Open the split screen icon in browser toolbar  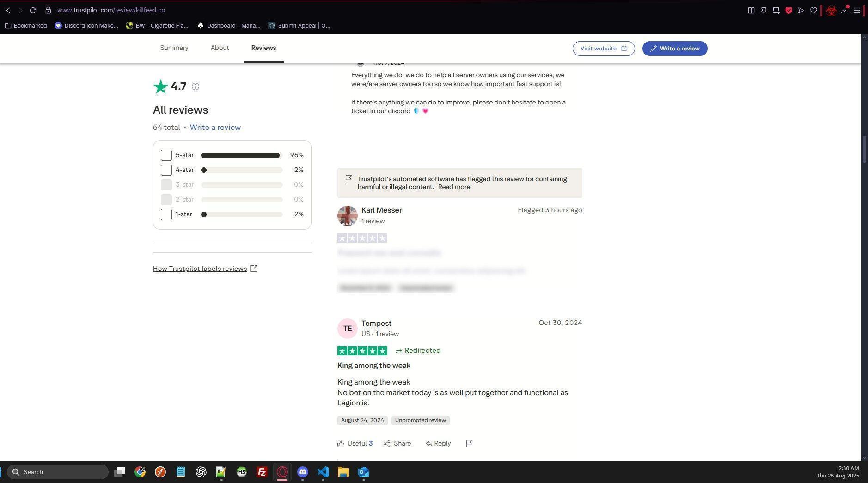pyautogui.click(x=751, y=10)
